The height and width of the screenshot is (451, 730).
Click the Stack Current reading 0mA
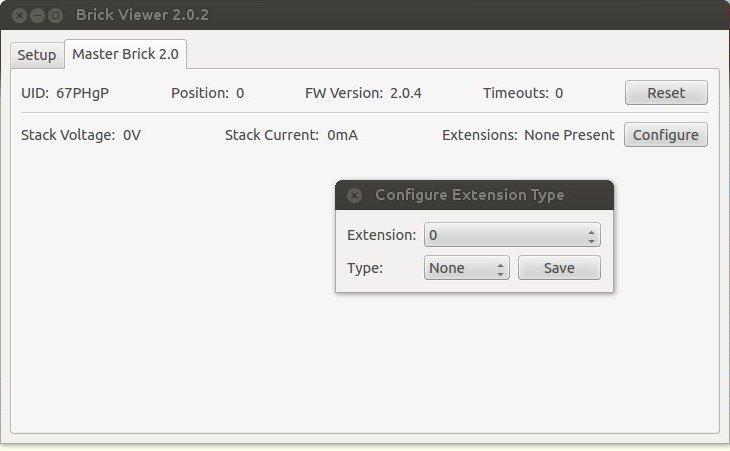(342, 135)
